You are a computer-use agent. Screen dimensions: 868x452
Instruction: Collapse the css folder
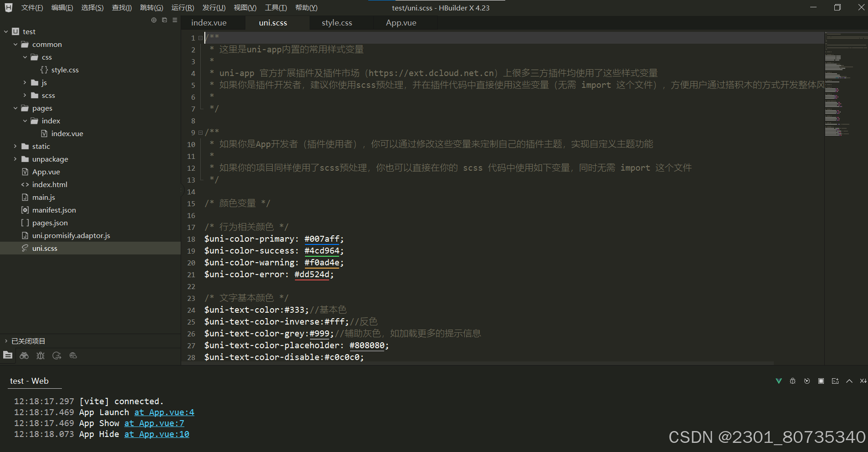click(x=25, y=57)
